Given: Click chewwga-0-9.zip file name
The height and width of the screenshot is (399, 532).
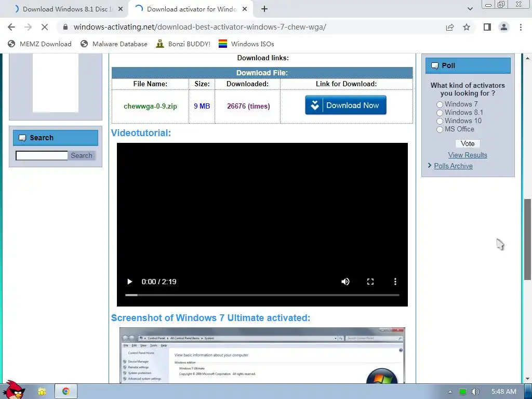Looking at the screenshot, I should tap(150, 106).
